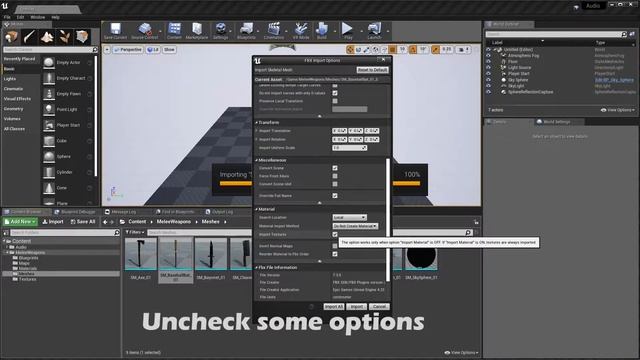
Task: Uncheck Override Full Name checkbox
Action: pyautogui.click(x=335, y=196)
